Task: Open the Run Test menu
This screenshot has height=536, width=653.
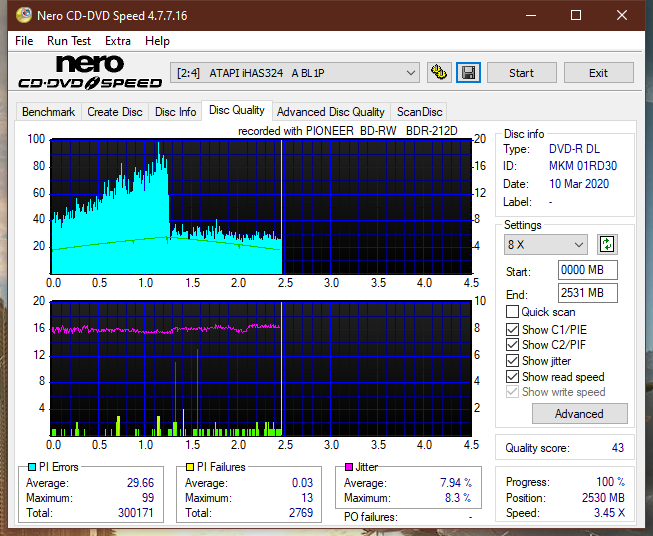Action: (69, 41)
